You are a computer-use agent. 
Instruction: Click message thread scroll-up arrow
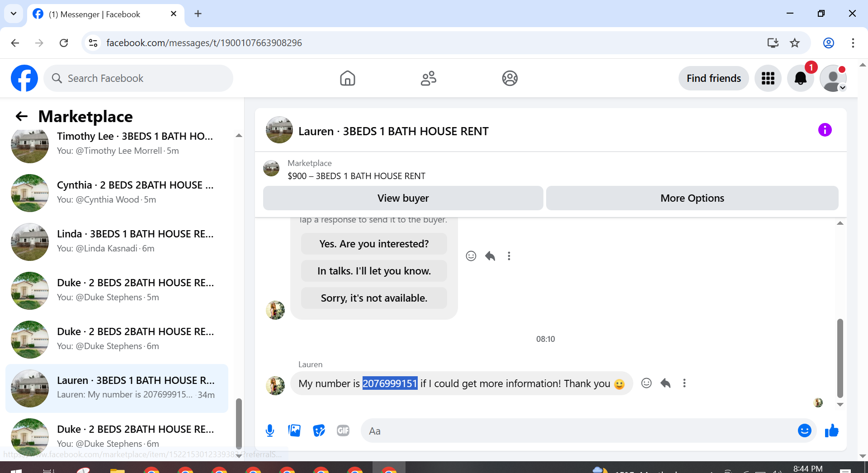(840, 223)
